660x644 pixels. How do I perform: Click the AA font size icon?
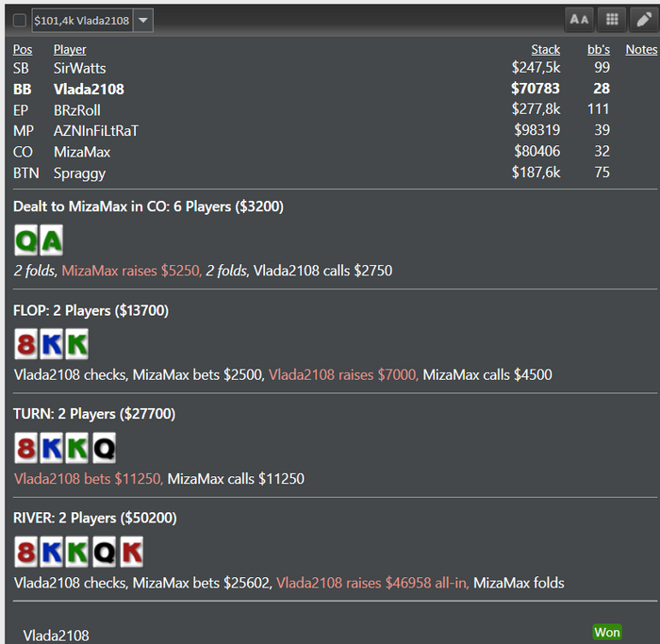click(x=579, y=20)
